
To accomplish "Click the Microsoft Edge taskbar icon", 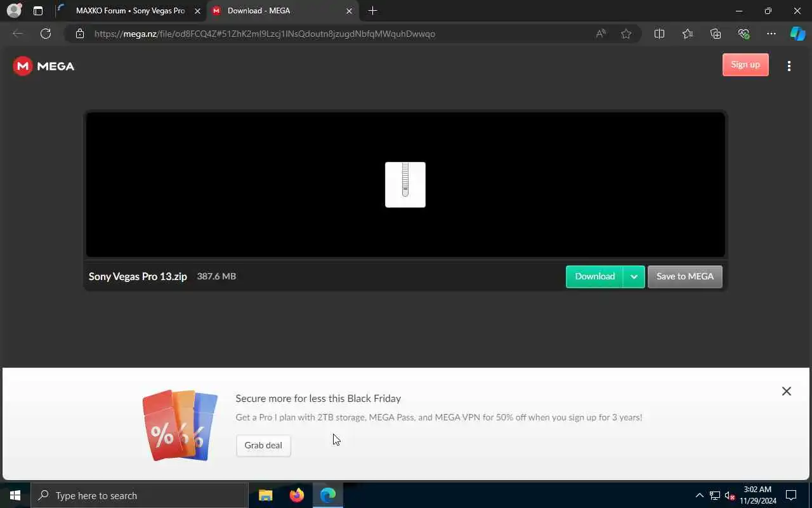I will 328,495.
